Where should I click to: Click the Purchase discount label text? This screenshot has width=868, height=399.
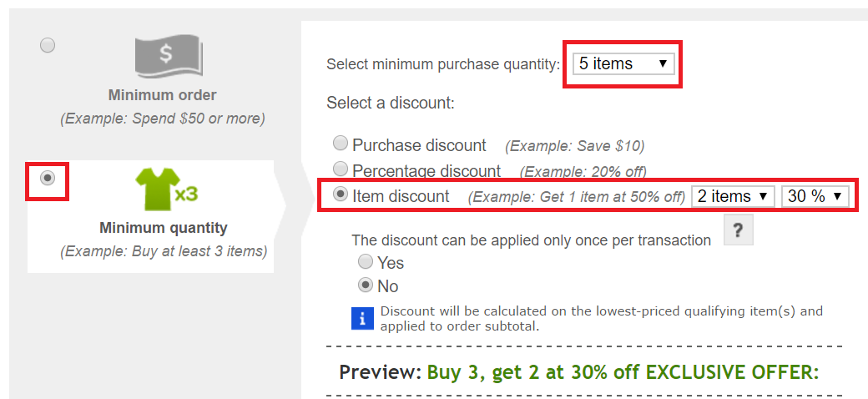click(419, 145)
